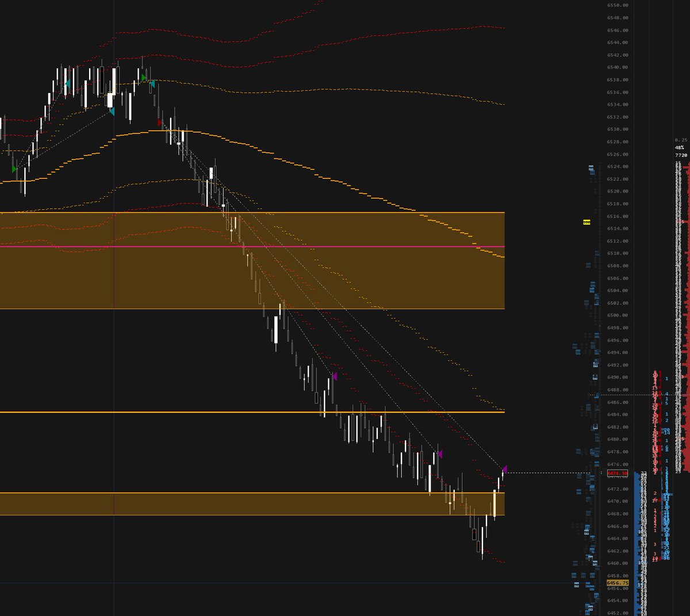The height and width of the screenshot is (616, 690).
Task: Click the 6524.00 price axis label
Action: click(617, 167)
